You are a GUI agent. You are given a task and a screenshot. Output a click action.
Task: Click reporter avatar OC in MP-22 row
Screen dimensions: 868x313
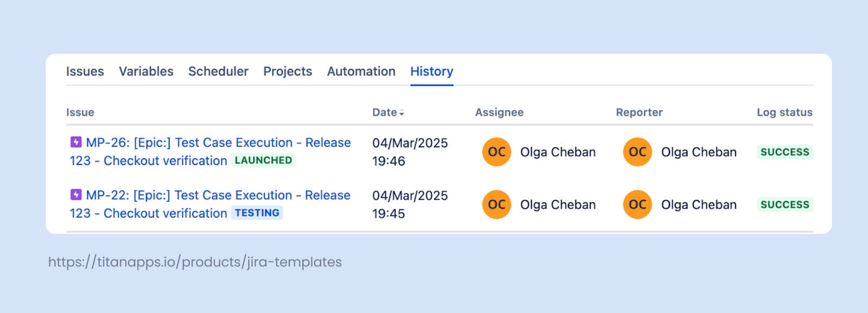[x=637, y=205]
